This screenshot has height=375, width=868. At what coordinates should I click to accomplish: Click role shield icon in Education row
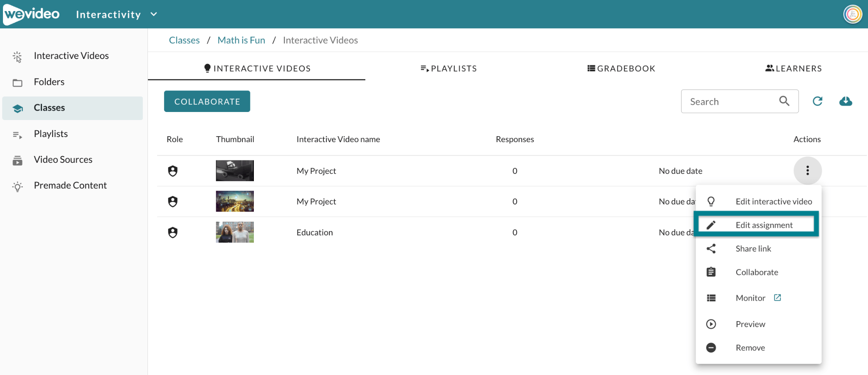pyautogui.click(x=172, y=232)
